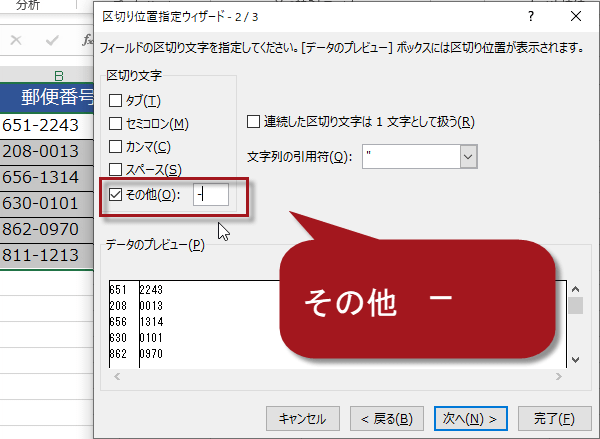
Task: Click the other delimiter text input field
Action: click(x=211, y=195)
